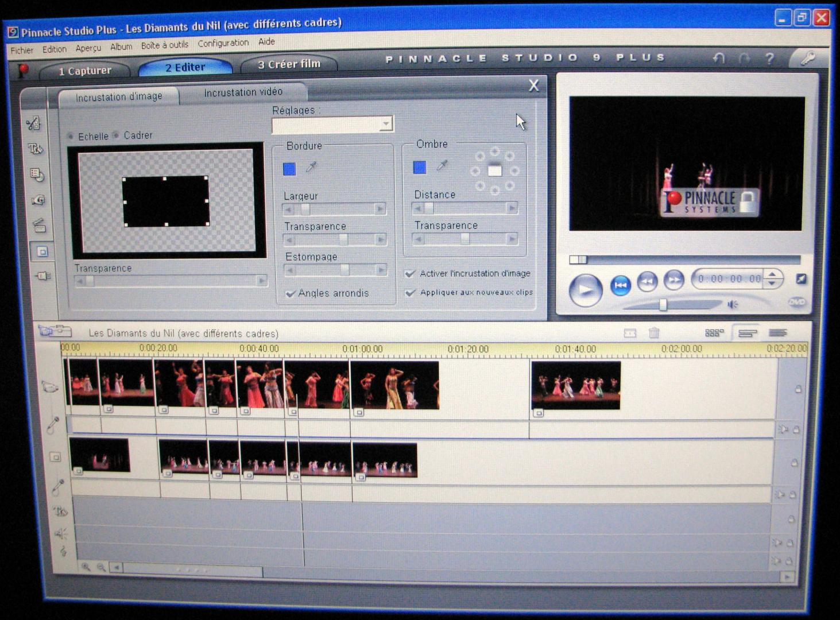Image resolution: width=840 pixels, height=620 pixels.
Task: Switch to Storyboard view
Action: [714, 333]
